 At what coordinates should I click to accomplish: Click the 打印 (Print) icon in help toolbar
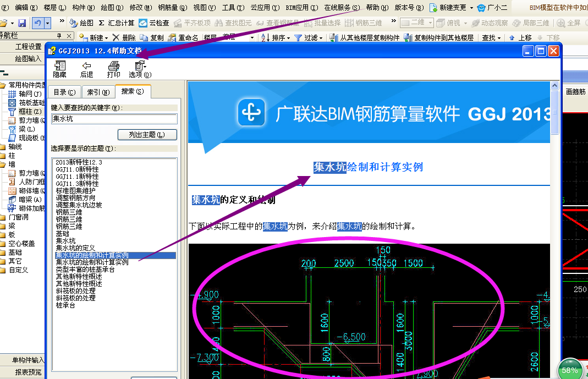click(114, 69)
